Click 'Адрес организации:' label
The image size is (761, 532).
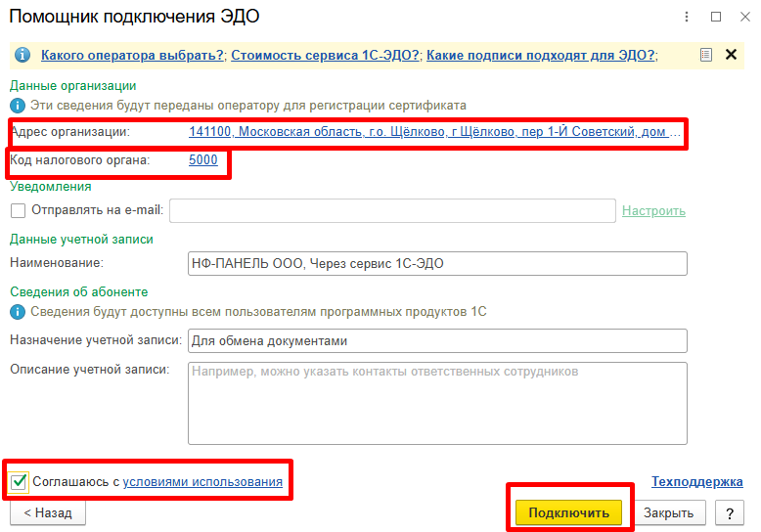(x=70, y=132)
